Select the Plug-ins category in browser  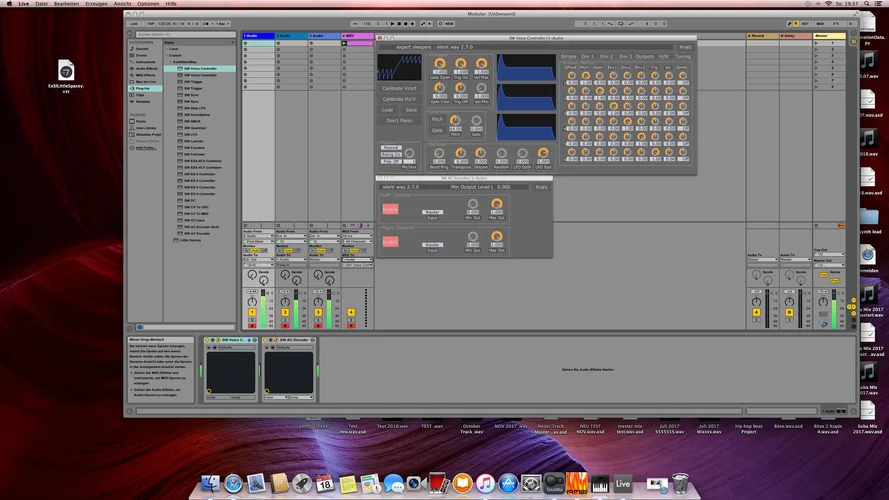pyautogui.click(x=142, y=88)
